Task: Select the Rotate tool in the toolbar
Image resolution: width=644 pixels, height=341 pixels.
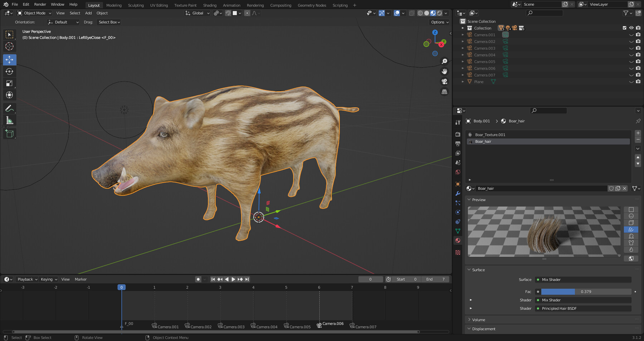Action: pos(10,71)
